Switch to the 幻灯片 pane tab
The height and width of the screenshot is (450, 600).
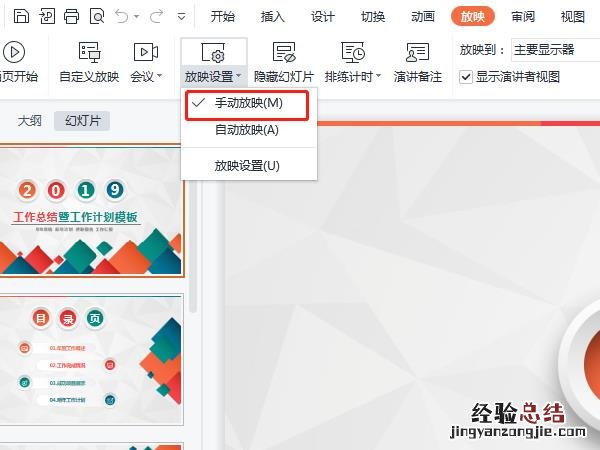coord(82,121)
